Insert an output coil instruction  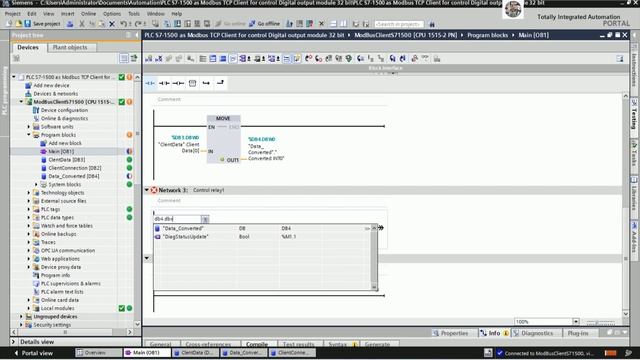(x=178, y=83)
